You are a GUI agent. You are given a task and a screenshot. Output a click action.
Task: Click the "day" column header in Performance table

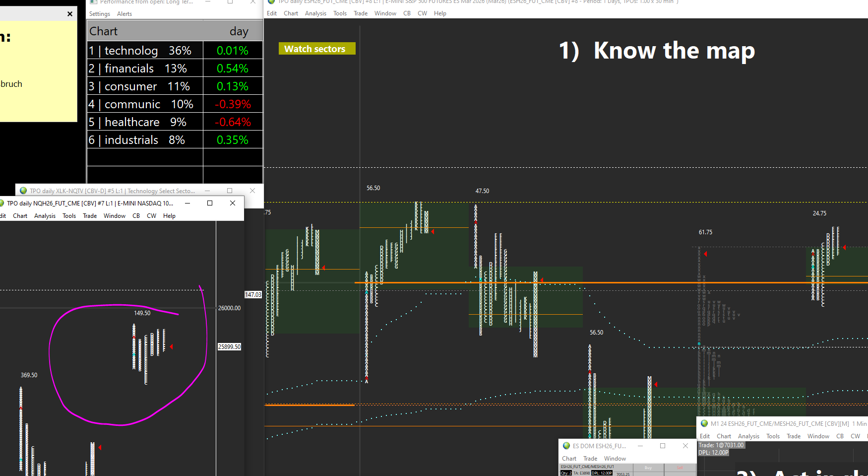tap(239, 32)
